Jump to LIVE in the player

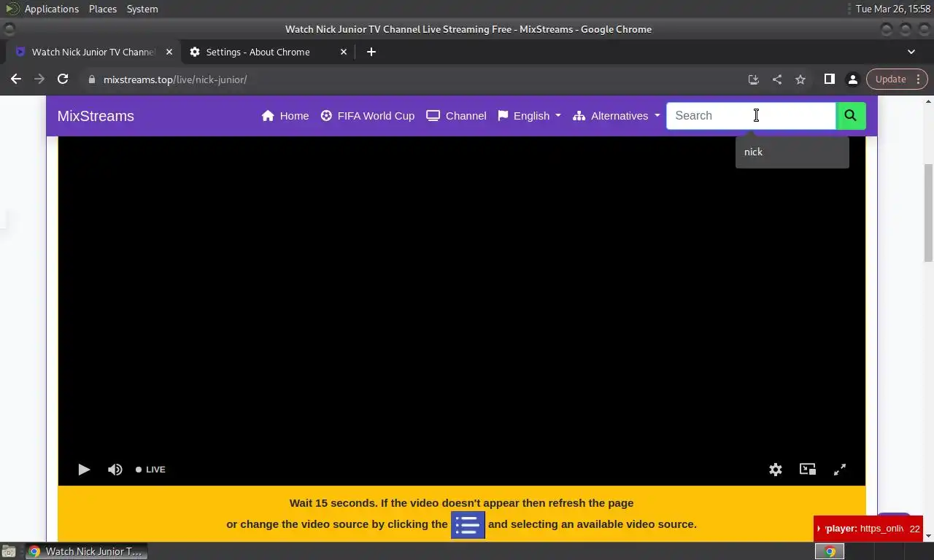tap(150, 470)
